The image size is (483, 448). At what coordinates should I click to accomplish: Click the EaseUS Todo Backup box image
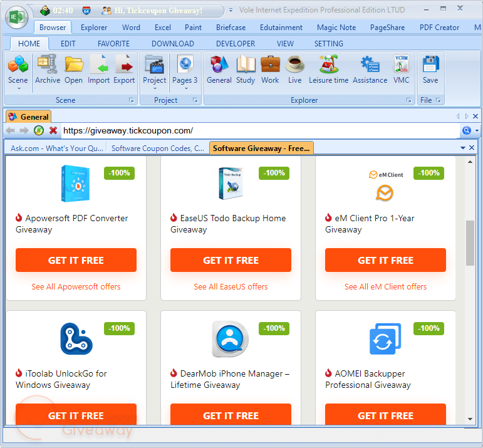click(x=231, y=184)
